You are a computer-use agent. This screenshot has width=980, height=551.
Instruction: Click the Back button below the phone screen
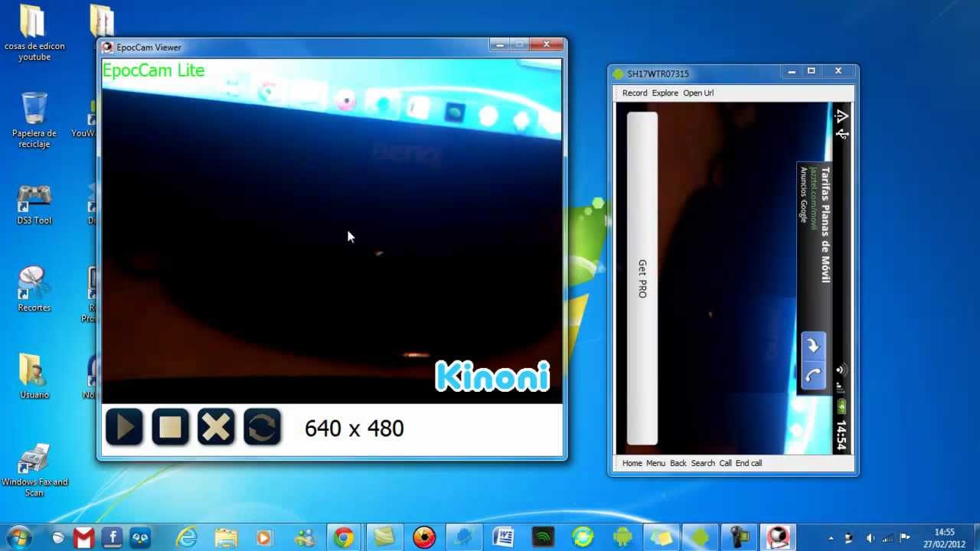pyautogui.click(x=678, y=463)
